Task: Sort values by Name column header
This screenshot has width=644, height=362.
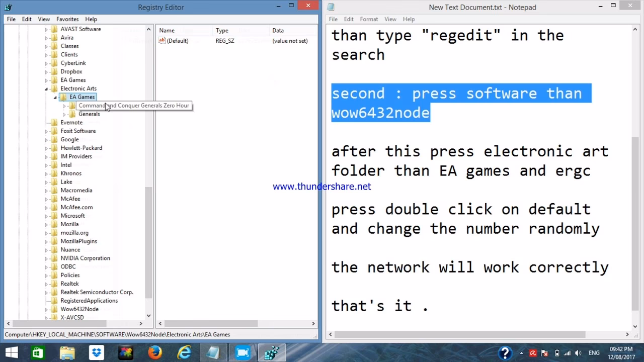Action: point(185,31)
